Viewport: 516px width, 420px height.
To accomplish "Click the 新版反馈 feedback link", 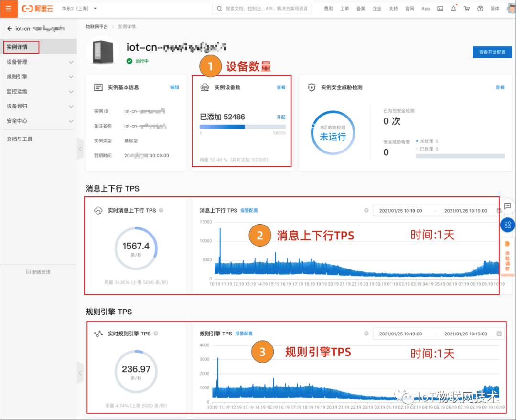I will pyautogui.click(x=38, y=272).
